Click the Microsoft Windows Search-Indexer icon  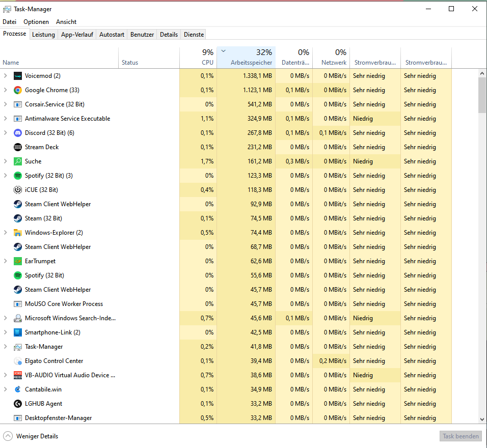tap(18, 318)
